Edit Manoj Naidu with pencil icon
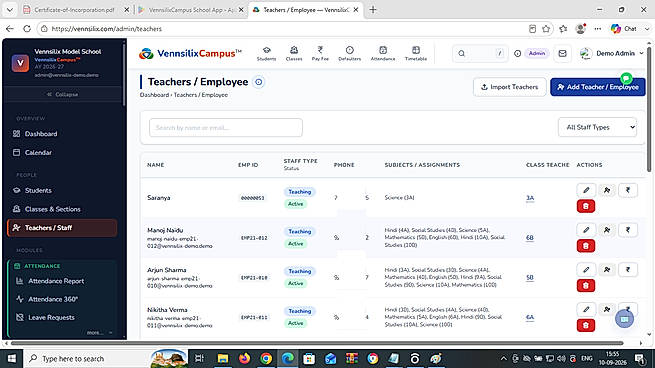The height and width of the screenshot is (368, 655). [586, 230]
